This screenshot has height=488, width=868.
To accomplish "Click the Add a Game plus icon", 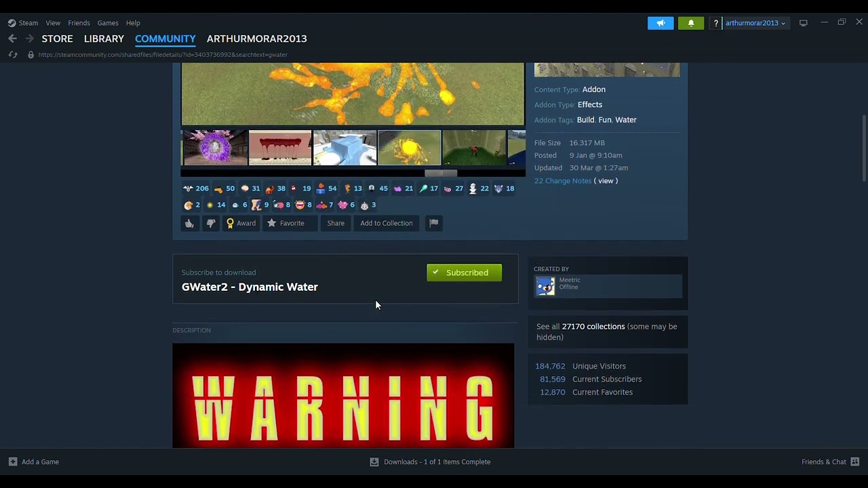I will 13,462.
